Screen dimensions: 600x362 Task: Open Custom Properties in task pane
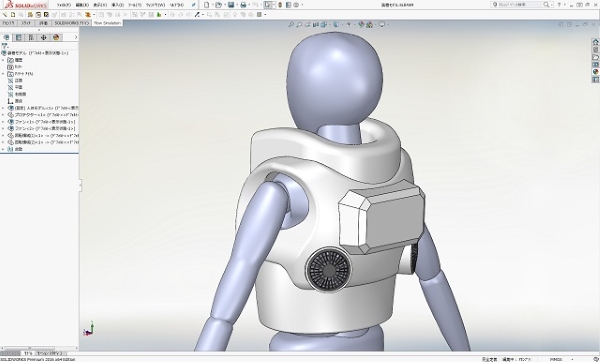coord(595,80)
